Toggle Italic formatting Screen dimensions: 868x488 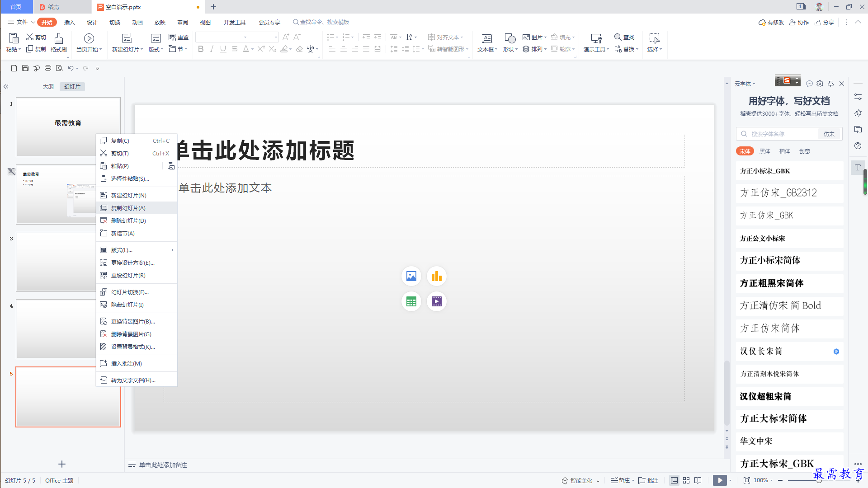(x=212, y=49)
